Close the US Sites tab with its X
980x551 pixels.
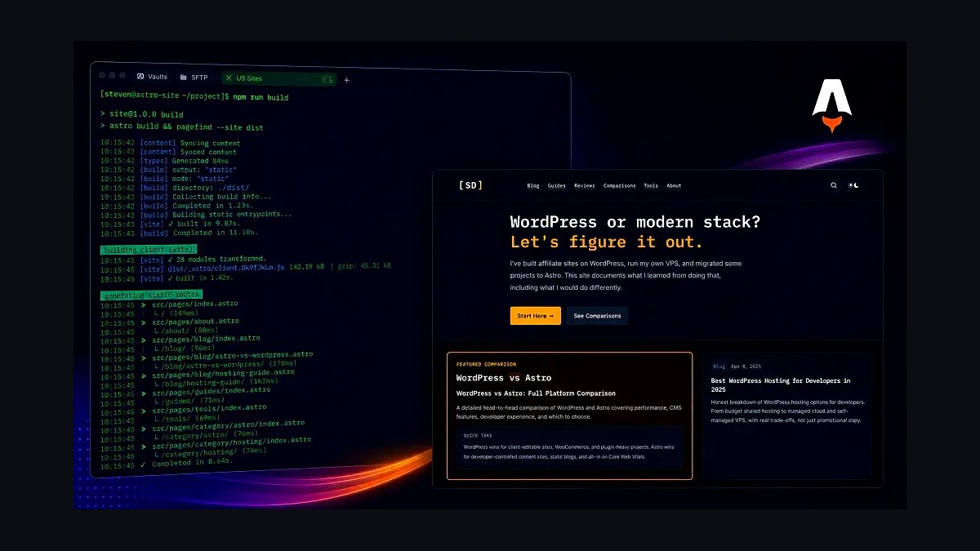[x=229, y=78]
